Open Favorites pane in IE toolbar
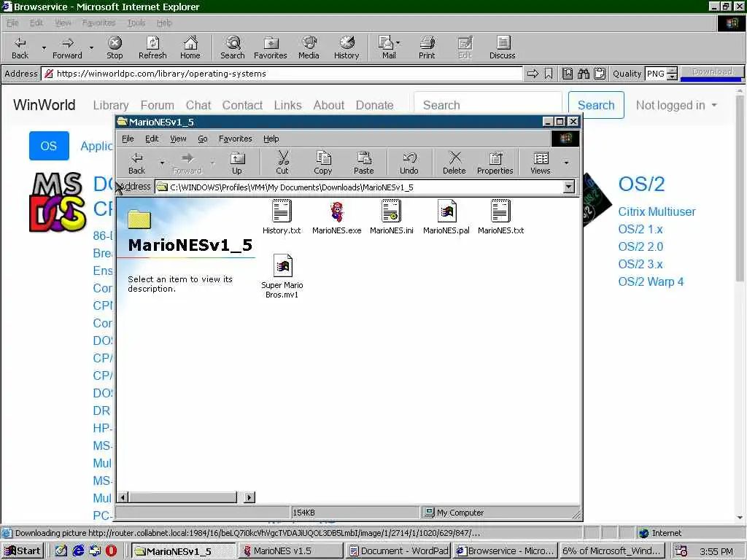This screenshot has width=747, height=560. (271, 47)
